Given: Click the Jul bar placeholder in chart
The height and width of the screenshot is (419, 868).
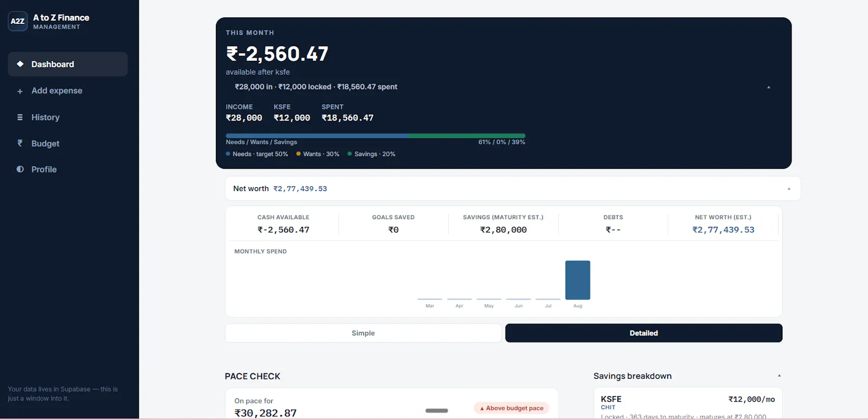Looking at the screenshot, I should click(x=548, y=299).
